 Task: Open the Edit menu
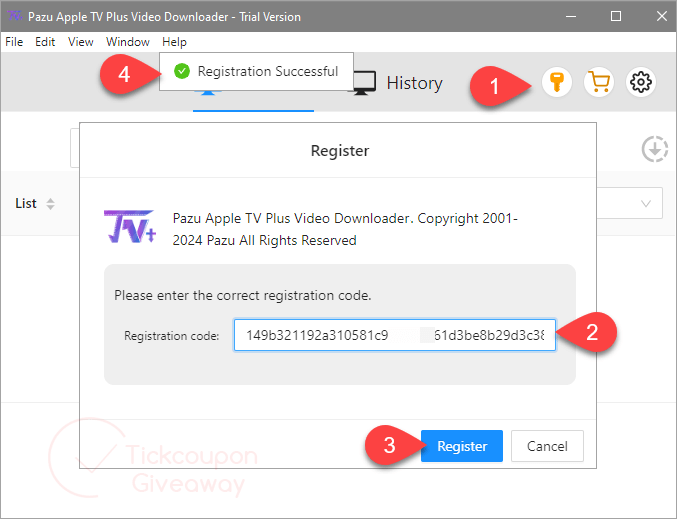point(45,42)
